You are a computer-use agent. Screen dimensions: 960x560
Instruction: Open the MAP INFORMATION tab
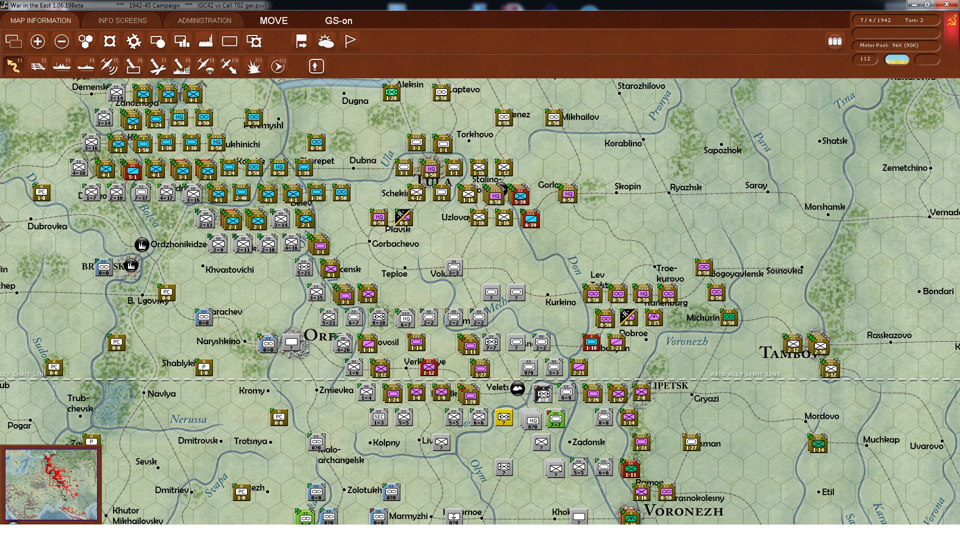(40, 20)
